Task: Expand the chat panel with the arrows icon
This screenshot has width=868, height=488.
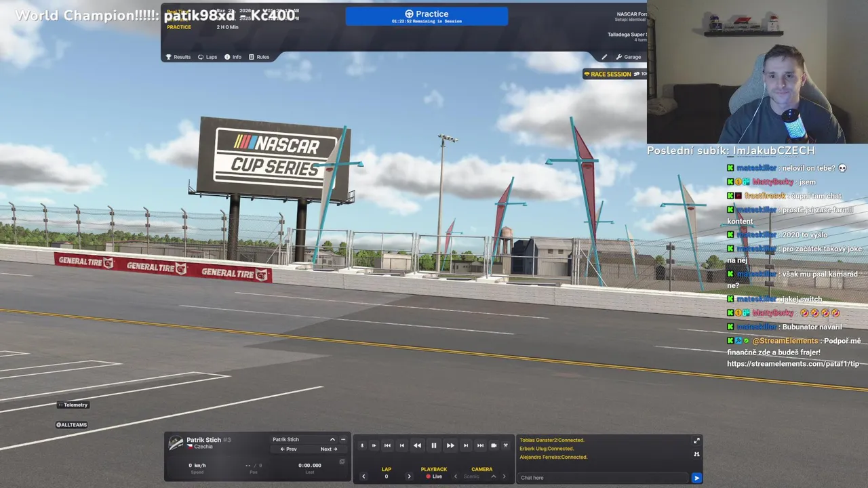Action: click(696, 441)
